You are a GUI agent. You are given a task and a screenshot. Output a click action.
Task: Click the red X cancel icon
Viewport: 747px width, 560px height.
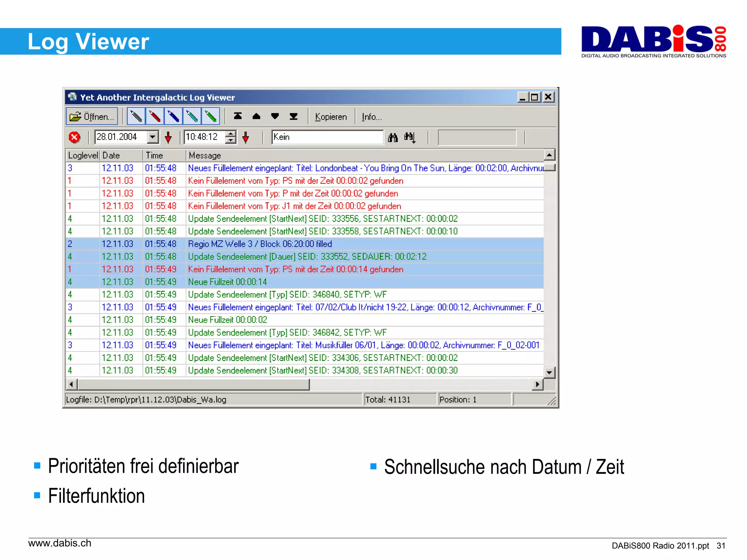[x=74, y=137]
